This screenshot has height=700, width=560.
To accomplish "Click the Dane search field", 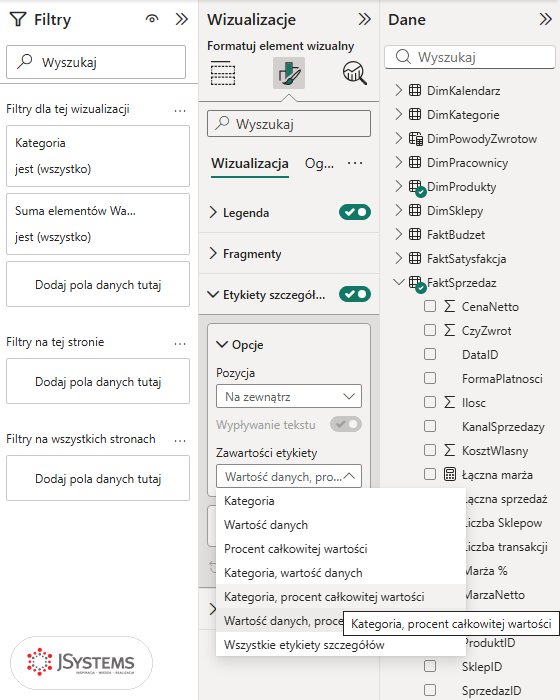I will (470, 57).
